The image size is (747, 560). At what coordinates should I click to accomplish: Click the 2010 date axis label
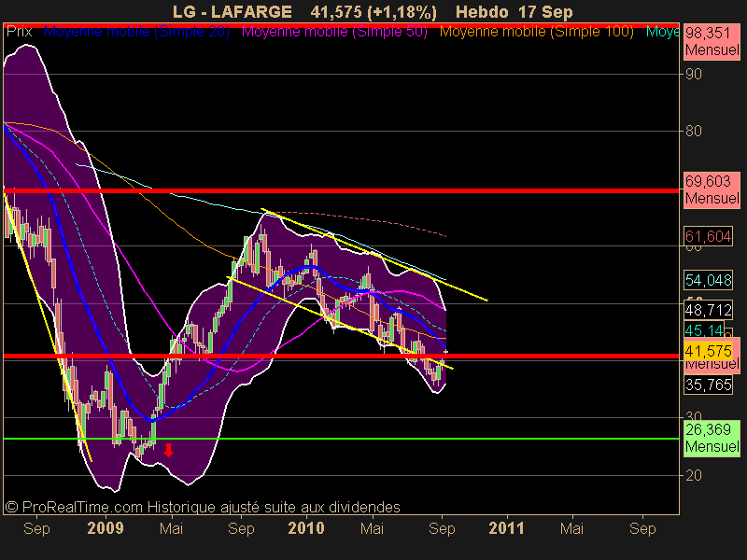pyautogui.click(x=306, y=528)
